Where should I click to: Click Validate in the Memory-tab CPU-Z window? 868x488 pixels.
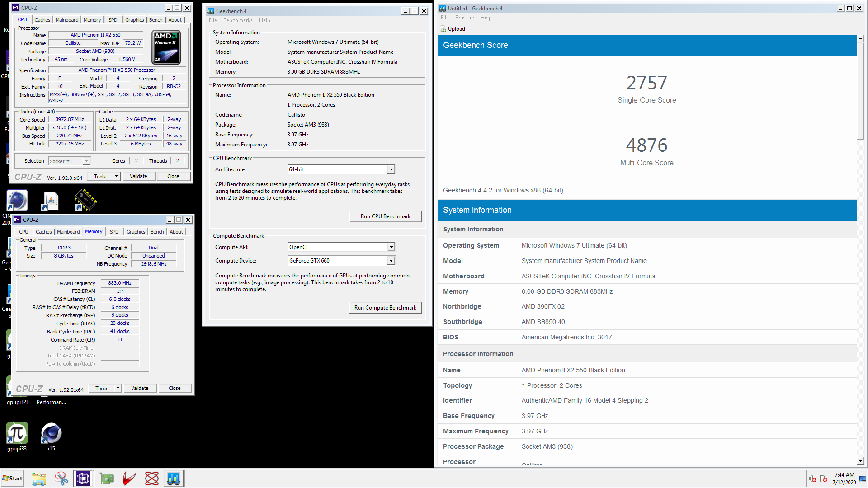tap(140, 388)
